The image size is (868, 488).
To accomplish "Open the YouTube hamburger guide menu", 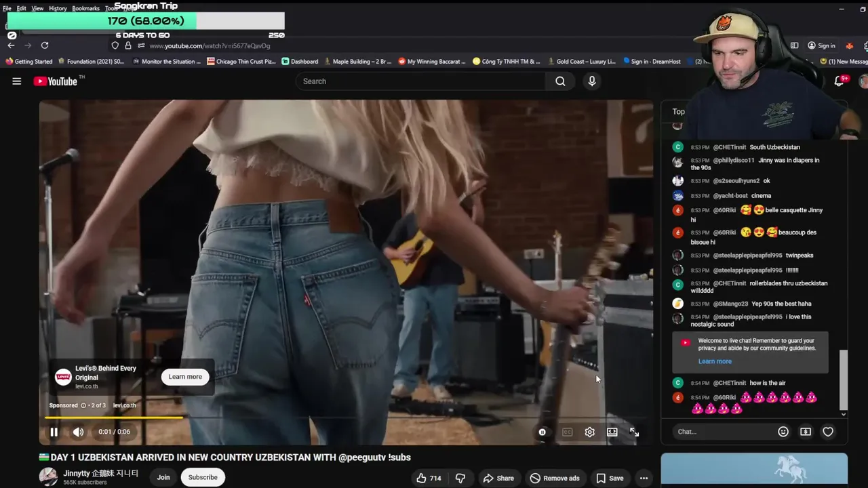I will coord(16,81).
